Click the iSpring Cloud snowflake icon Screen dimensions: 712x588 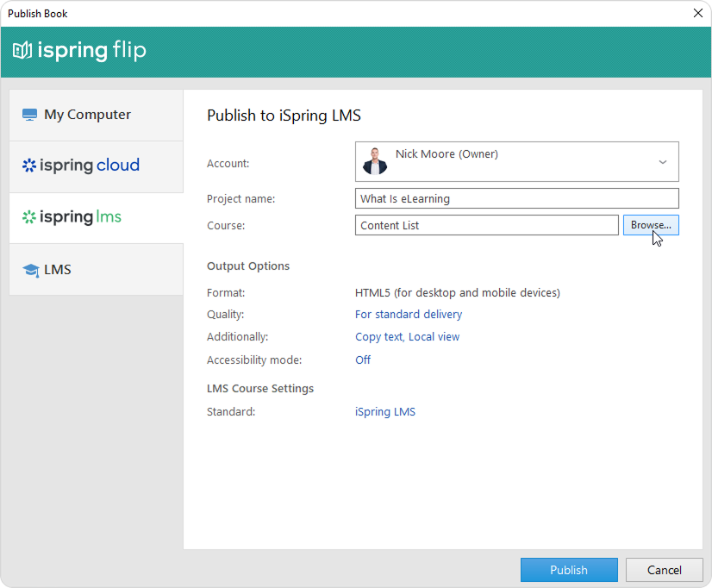pos(29,166)
